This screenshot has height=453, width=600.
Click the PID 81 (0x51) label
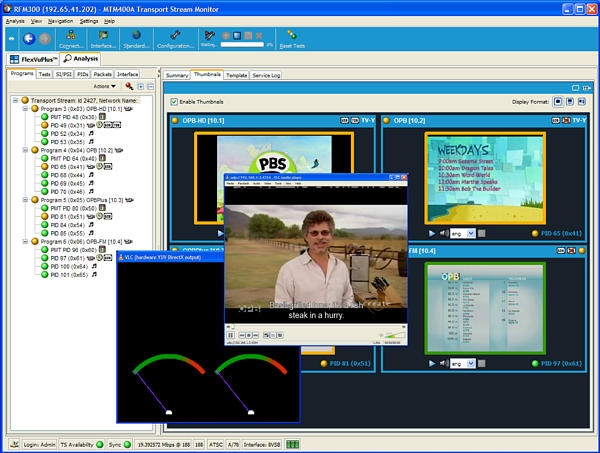point(350,363)
